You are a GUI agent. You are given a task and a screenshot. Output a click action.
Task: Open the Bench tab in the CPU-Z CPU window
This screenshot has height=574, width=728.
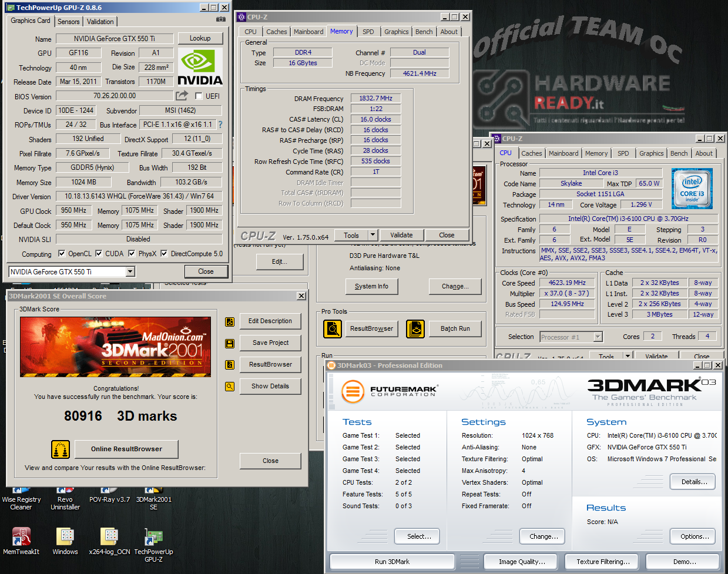click(x=679, y=153)
